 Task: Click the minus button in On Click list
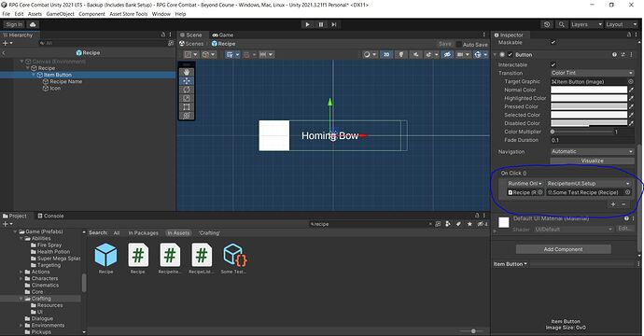tap(623, 204)
